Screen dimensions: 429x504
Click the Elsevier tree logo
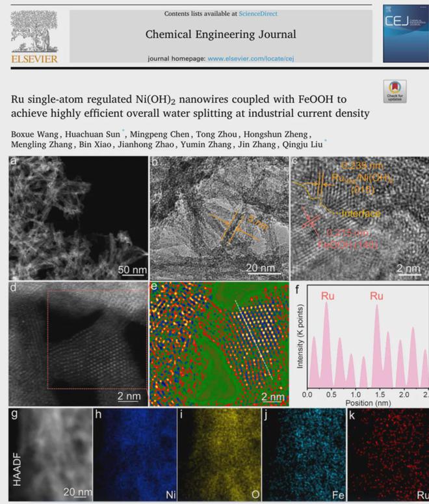pyautogui.click(x=34, y=31)
